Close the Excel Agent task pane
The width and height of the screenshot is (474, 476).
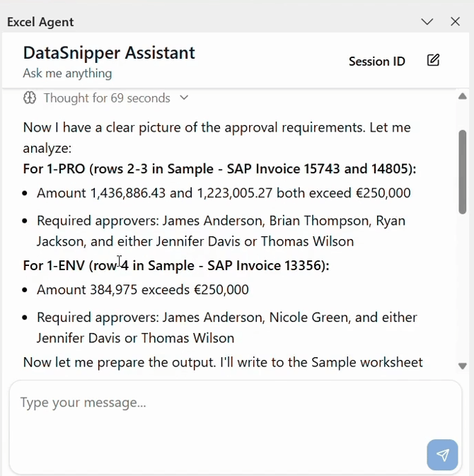[x=455, y=22]
